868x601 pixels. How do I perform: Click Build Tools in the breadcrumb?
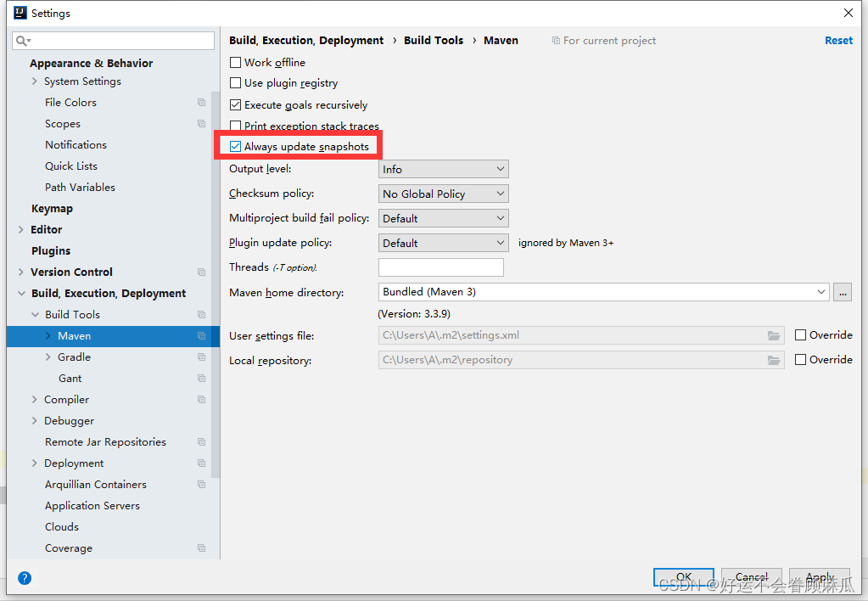coord(434,41)
